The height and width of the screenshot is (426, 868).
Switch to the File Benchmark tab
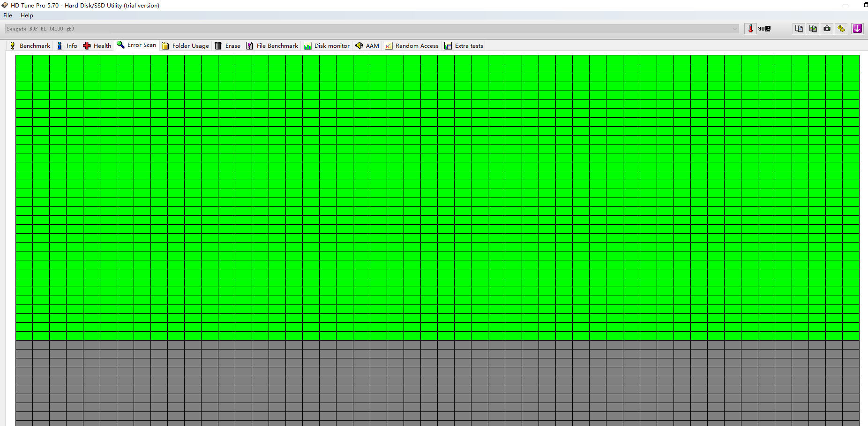coord(272,46)
